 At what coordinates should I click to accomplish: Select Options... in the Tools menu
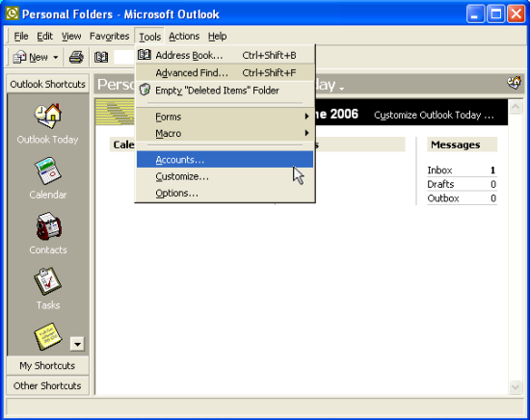coord(225,193)
